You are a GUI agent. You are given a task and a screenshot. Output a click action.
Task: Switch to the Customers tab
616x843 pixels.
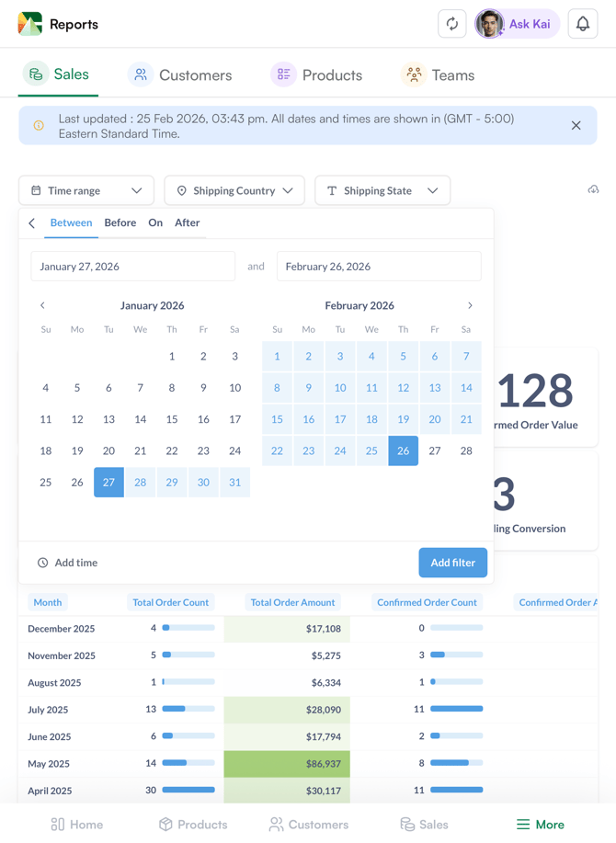(180, 75)
